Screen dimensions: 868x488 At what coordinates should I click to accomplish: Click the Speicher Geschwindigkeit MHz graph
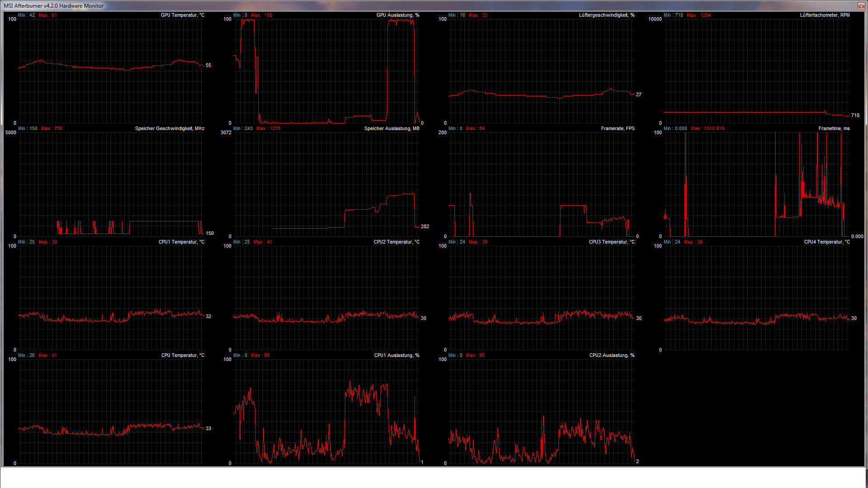tap(111, 184)
